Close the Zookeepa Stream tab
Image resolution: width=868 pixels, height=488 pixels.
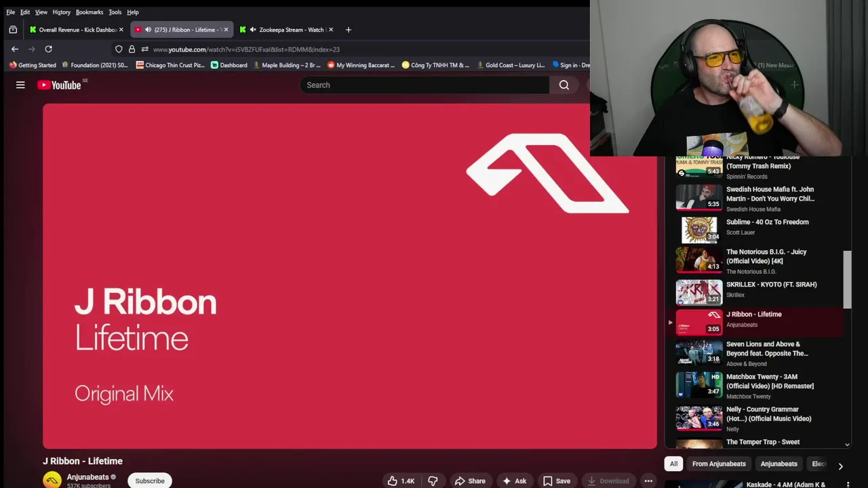point(331,30)
